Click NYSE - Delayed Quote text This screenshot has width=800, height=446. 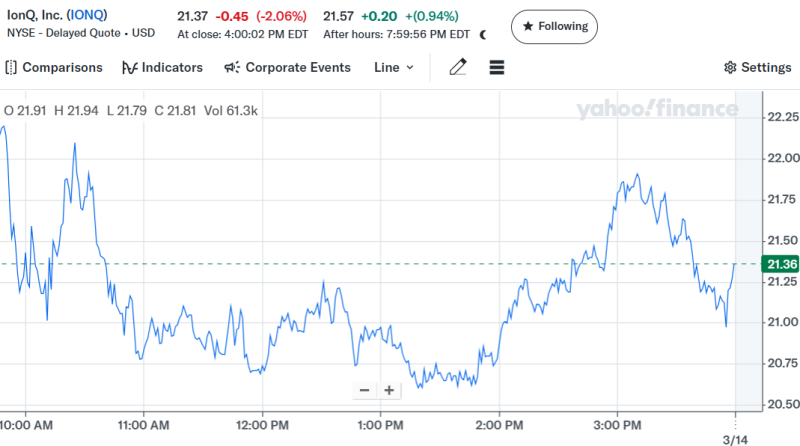(x=64, y=33)
